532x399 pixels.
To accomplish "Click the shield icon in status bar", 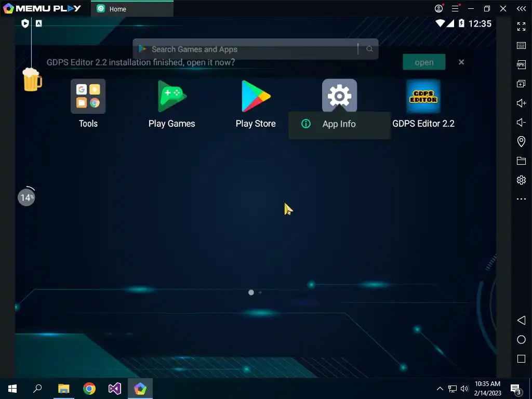I will tap(25, 23).
